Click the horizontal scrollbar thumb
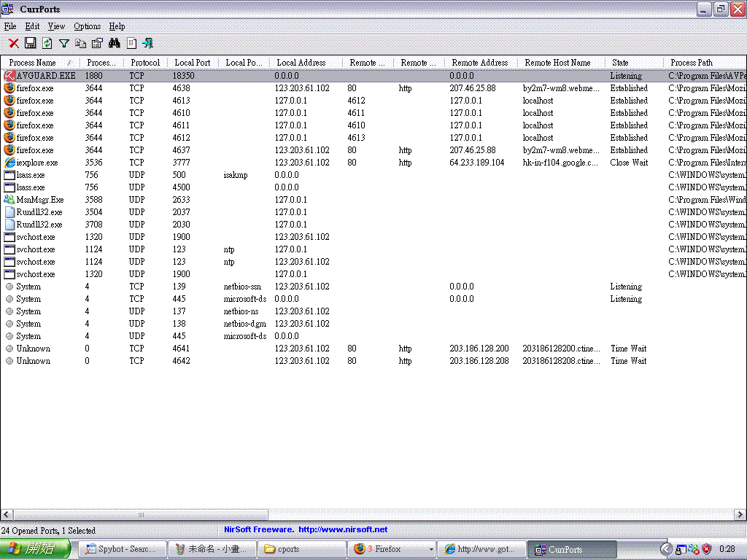Screen dimensions: 747x560 click(141, 514)
